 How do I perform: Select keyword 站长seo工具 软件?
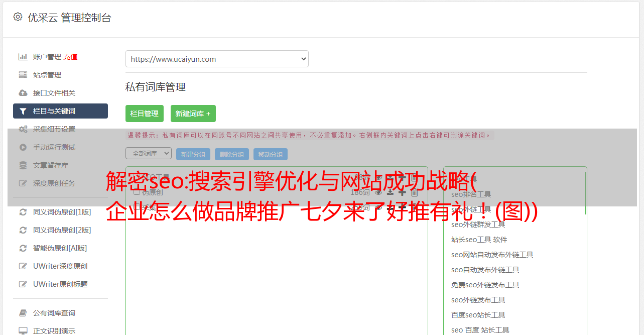coord(479,240)
